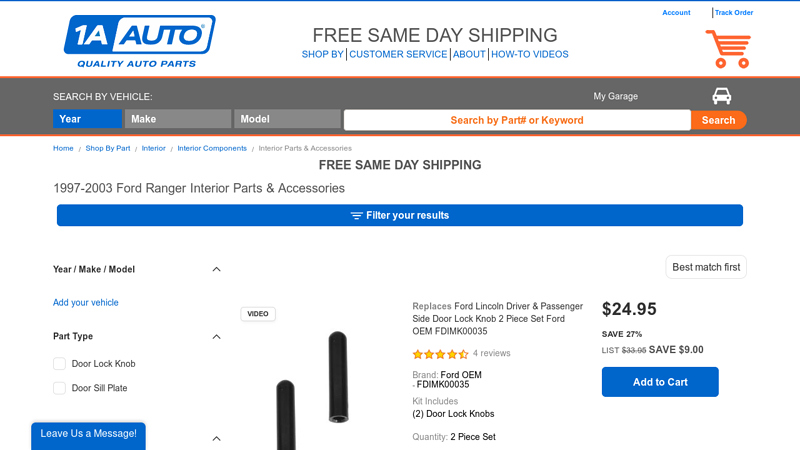Collapse the Year / Make / Model section
The image size is (800, 450).
tap(217, 269)
